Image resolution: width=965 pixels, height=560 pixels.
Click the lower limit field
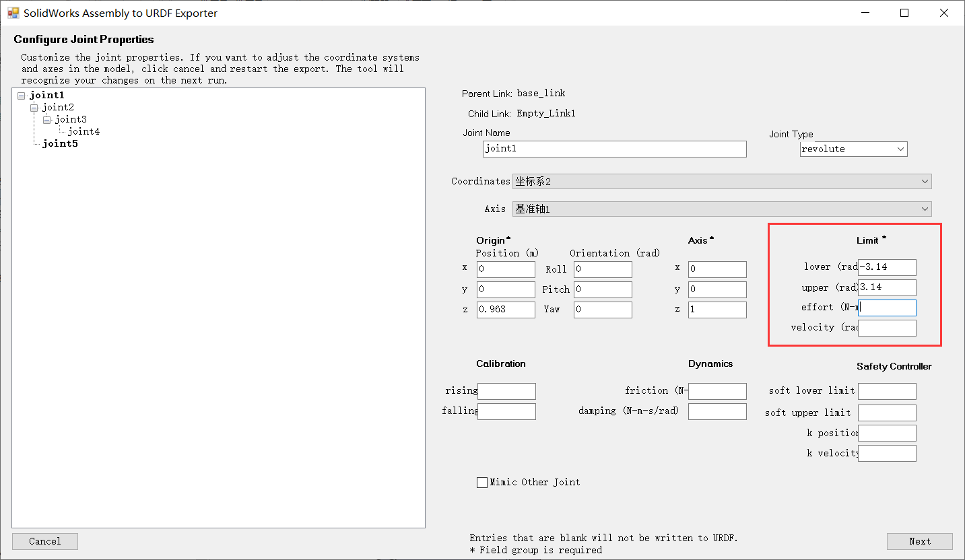tap(887, 267)
